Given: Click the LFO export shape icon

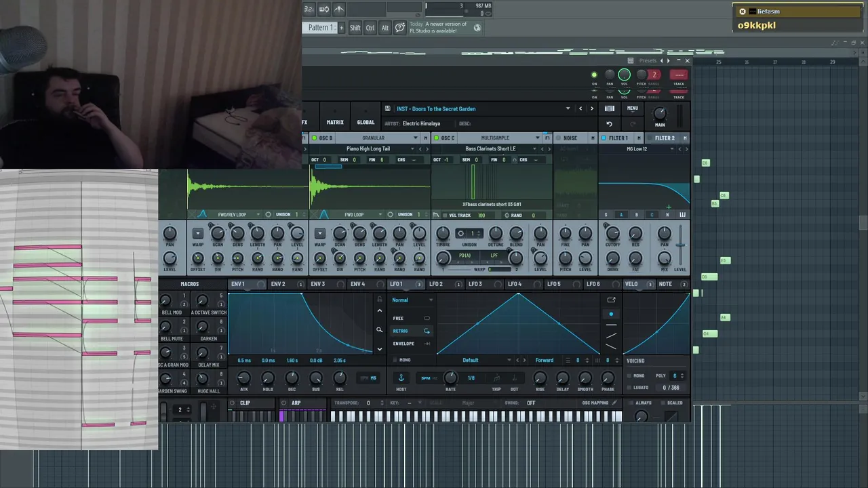Looking at the screenshot, I should pyautogui.click(x=611, y=300).
